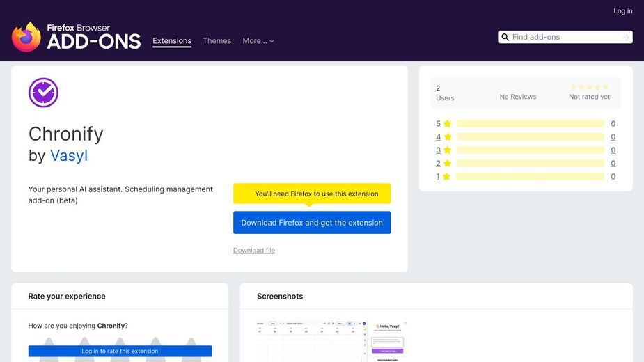
Task: Open the More... dropdown menu
Action: tap(258, 40)
